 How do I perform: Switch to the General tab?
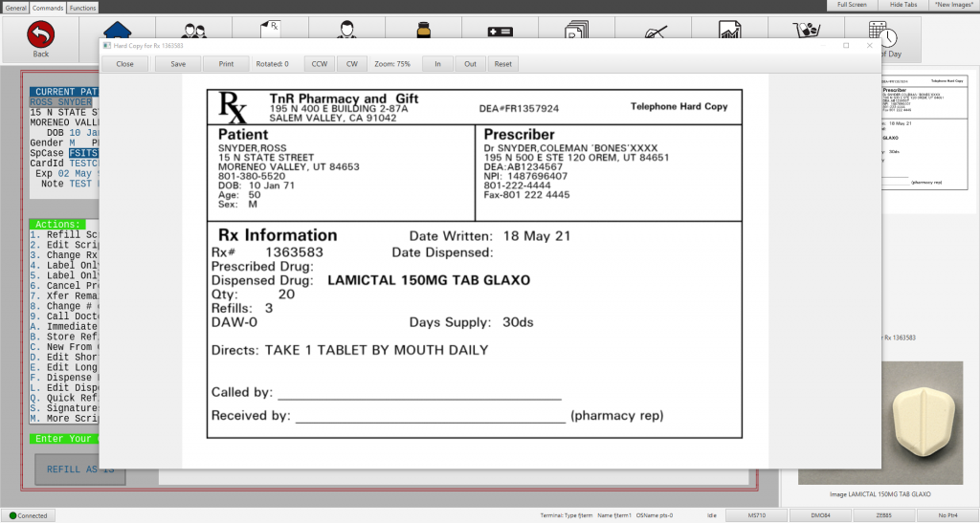pyautogui.click(x=15, y=7)
